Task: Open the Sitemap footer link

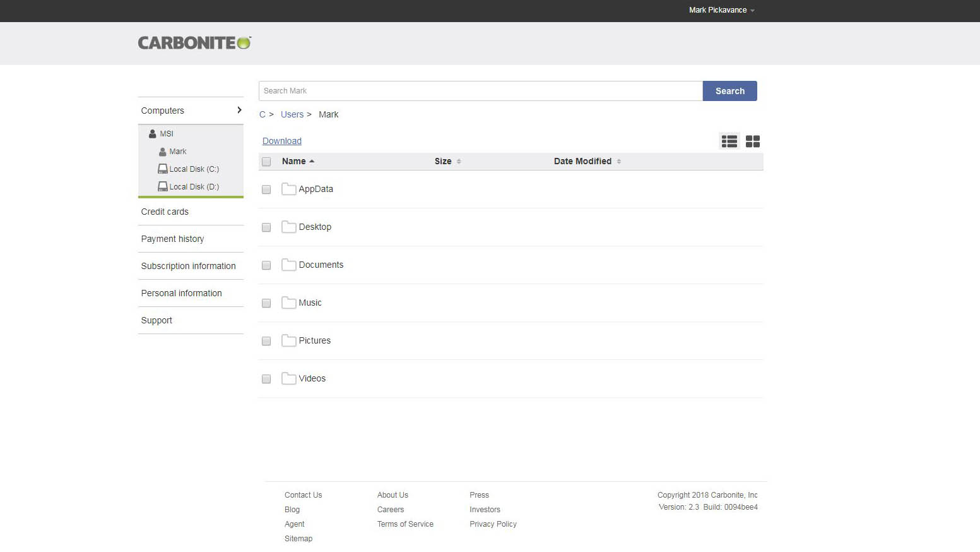Action: tap(298, 539)
